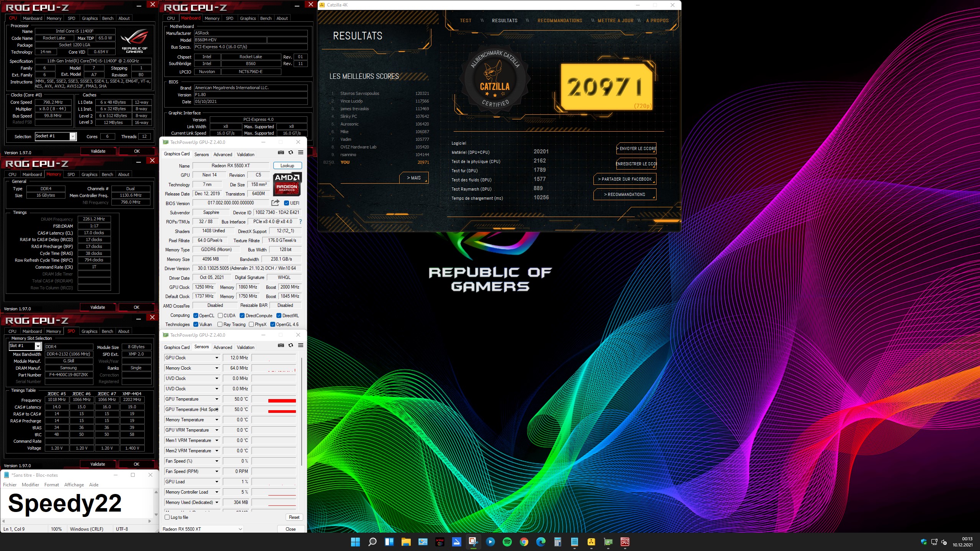
Task: Toggle the Ray Tracing checkbox
Action: 220,324
